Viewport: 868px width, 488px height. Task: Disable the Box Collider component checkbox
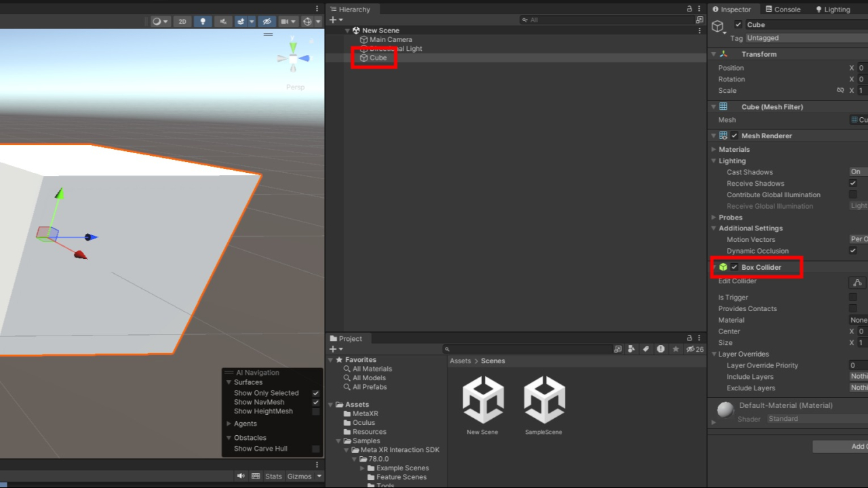point(734,267)
